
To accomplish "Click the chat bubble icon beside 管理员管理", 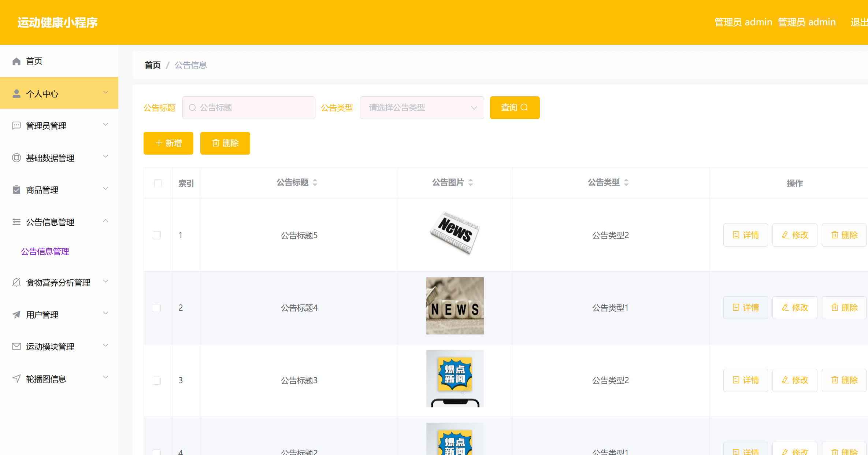I will (16, 126).
